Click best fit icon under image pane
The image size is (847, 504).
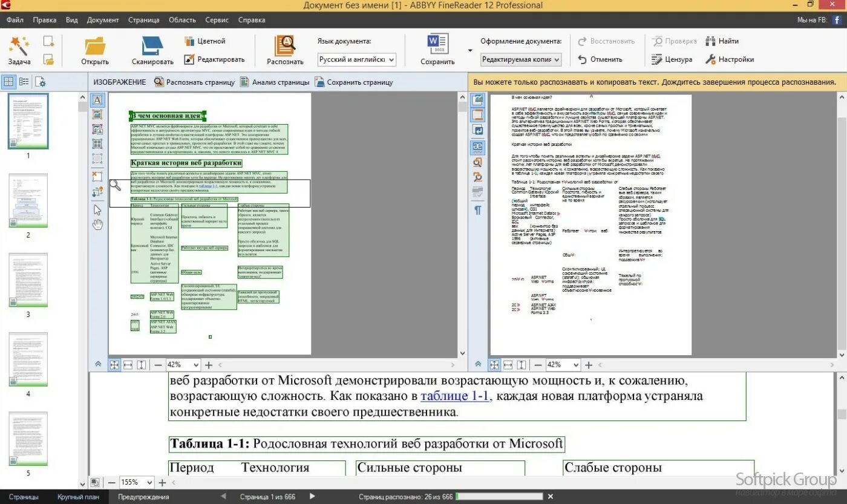click(x=114, y=365)
